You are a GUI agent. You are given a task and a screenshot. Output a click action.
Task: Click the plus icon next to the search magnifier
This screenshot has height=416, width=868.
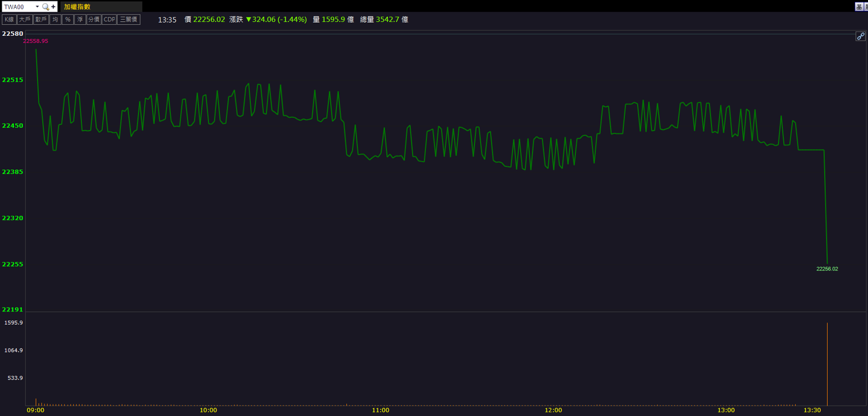pos(54,7)
